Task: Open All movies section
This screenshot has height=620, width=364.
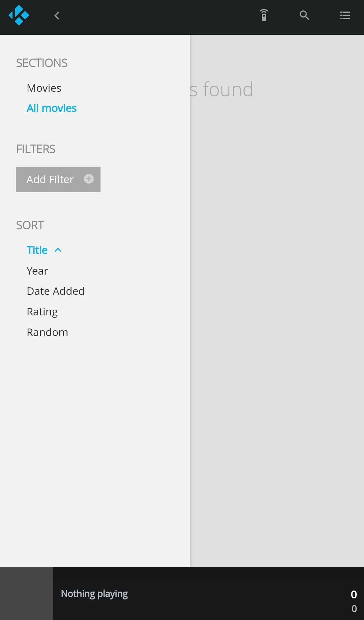Action: (x=52, y=108)
